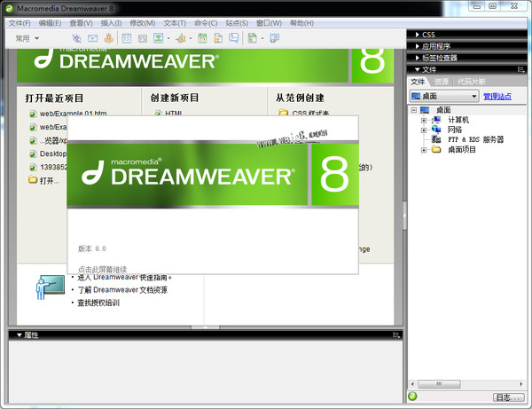Click the Insert Table toolbar icon
The width and height of the screenshot is (532, 409).
[127, 38]
